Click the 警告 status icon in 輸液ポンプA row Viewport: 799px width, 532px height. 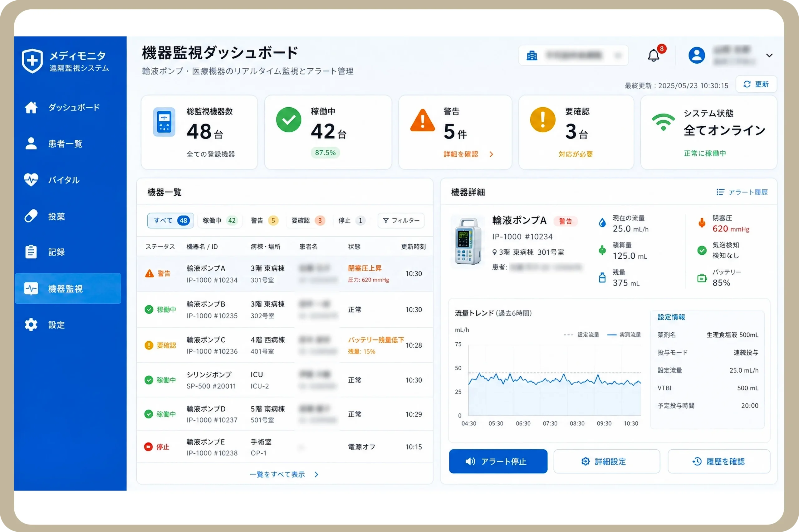pos(149,273)
